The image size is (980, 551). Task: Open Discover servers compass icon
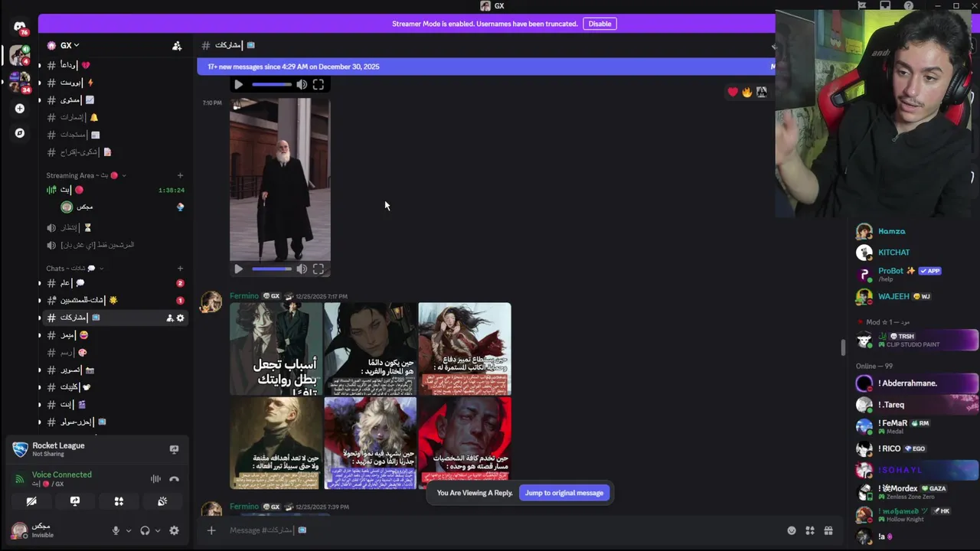tap(19, 133)
